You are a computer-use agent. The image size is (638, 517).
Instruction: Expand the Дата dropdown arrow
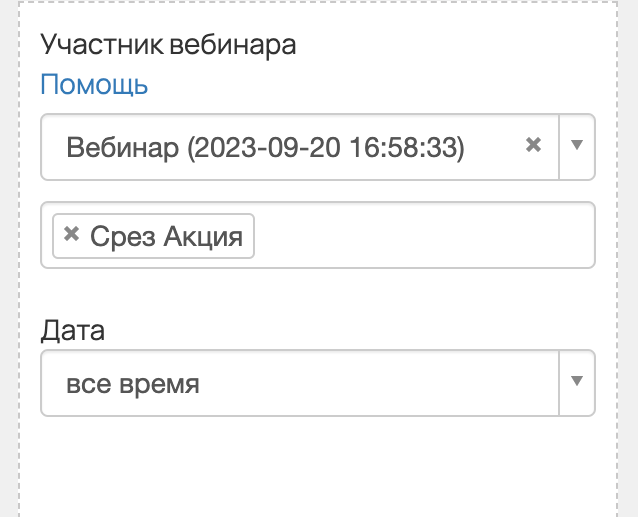pyautogui.click(x=576, y=382)
